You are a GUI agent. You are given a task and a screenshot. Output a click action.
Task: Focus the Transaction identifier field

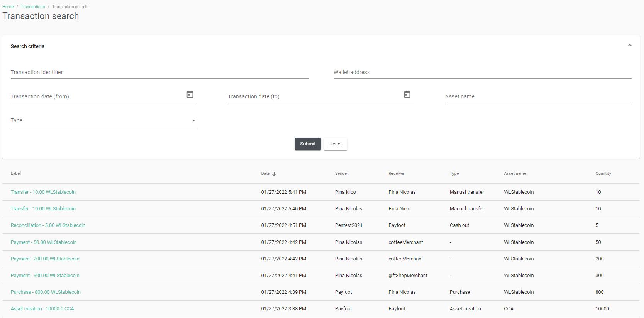click(160, 72)
